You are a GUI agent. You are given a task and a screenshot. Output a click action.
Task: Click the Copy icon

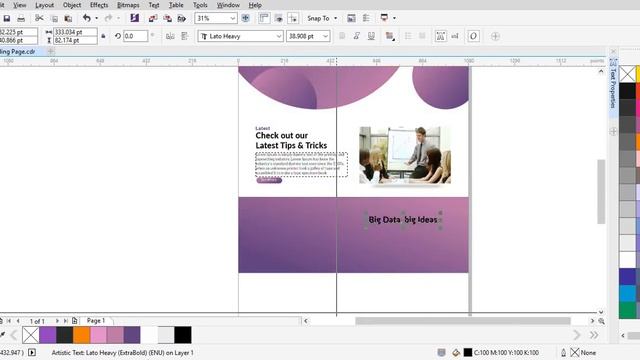click(54, 18)
